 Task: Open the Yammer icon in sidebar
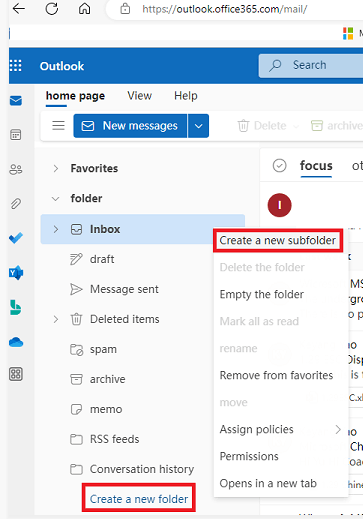tap(16, 273)
